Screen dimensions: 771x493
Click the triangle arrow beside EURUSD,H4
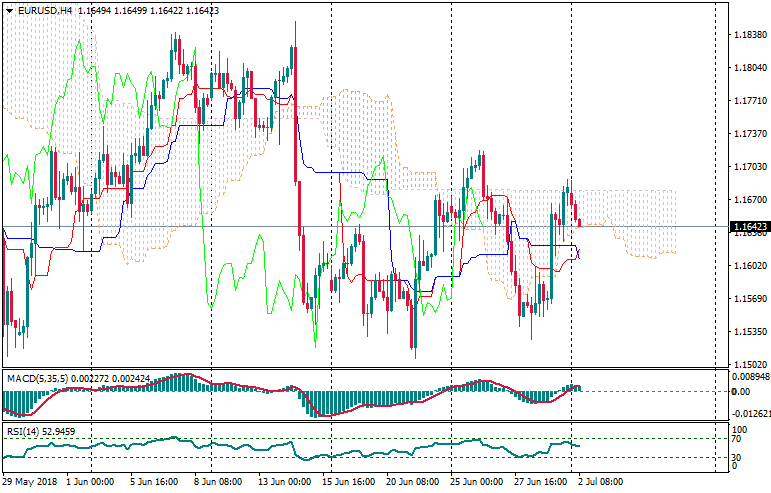coord(9,10)
